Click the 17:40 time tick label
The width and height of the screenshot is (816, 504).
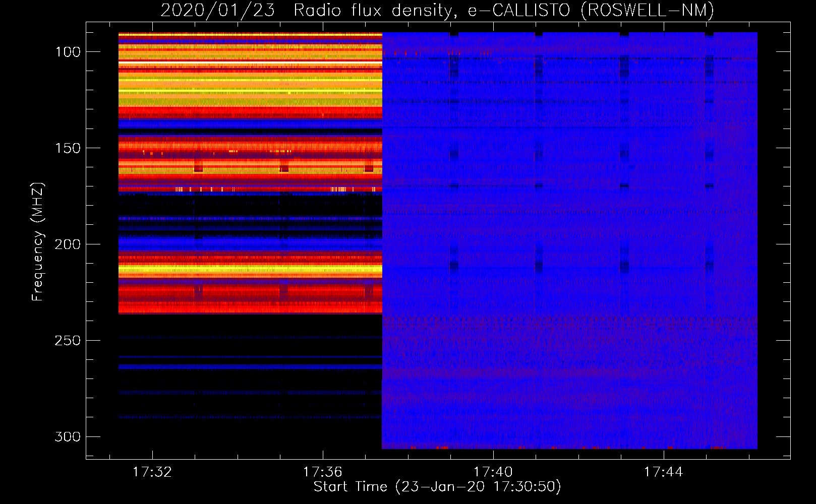[493, 472]
